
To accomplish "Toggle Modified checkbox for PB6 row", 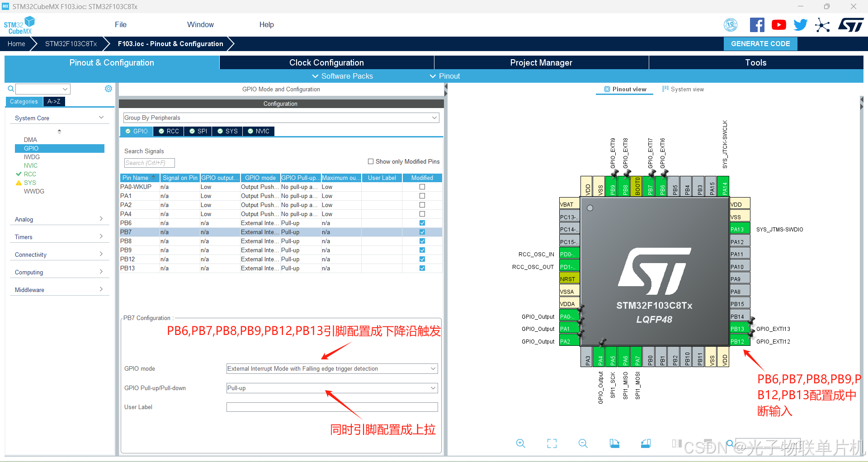I will click(x=422, y=223).
